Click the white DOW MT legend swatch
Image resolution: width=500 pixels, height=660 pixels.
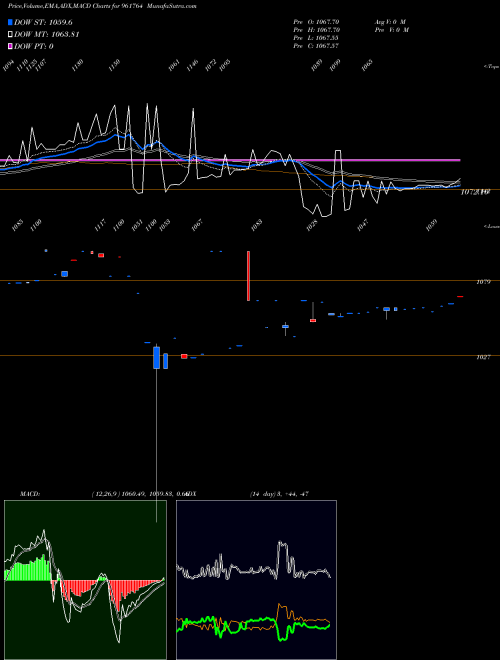tap(10, 35)
